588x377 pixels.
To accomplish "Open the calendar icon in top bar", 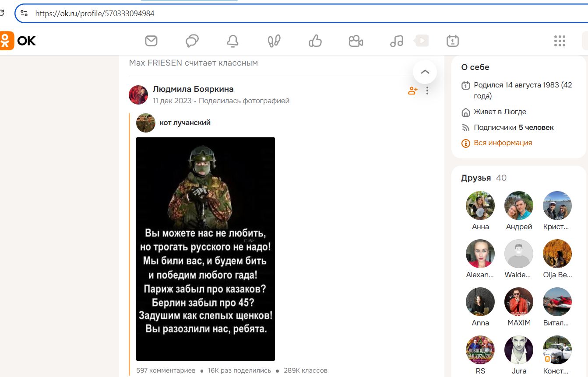I will coord(452,41).
